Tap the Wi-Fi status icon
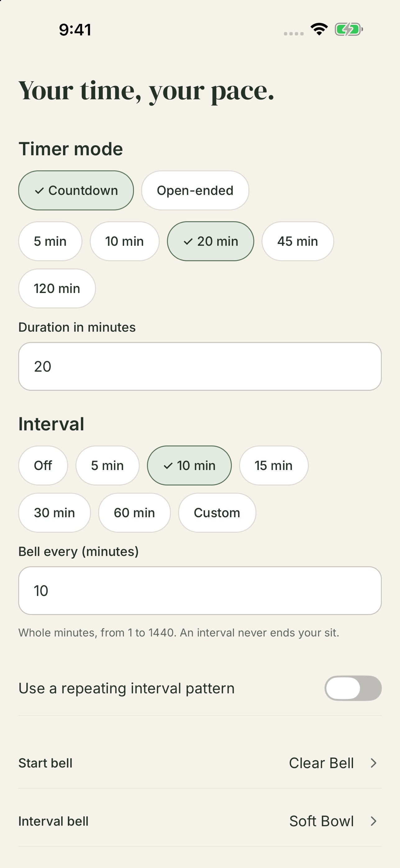The image size is (400, 868). tap(319, 29)
